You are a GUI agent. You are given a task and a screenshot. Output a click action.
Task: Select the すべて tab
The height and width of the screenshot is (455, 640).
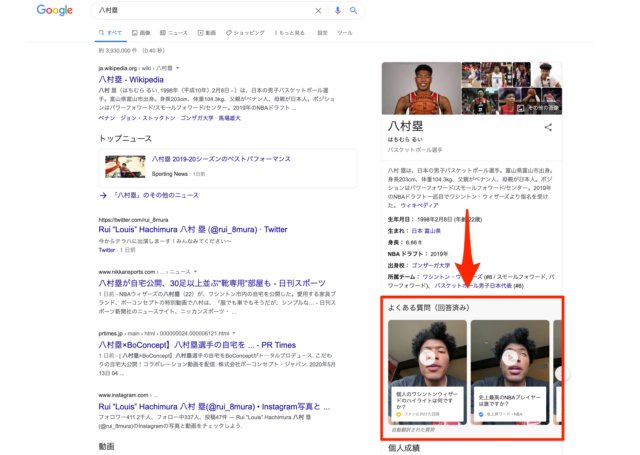click(111, 33)
